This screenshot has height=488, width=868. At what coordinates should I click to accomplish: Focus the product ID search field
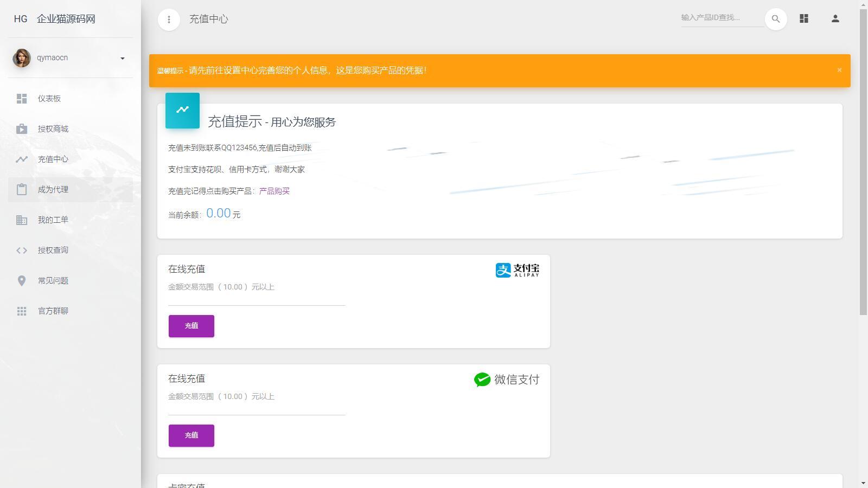[x=723, y=18]
